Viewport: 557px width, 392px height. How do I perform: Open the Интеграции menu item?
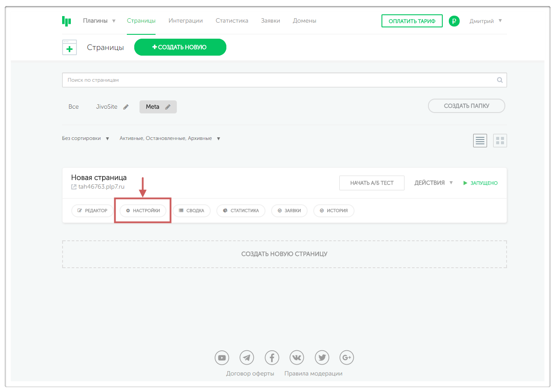186,21
